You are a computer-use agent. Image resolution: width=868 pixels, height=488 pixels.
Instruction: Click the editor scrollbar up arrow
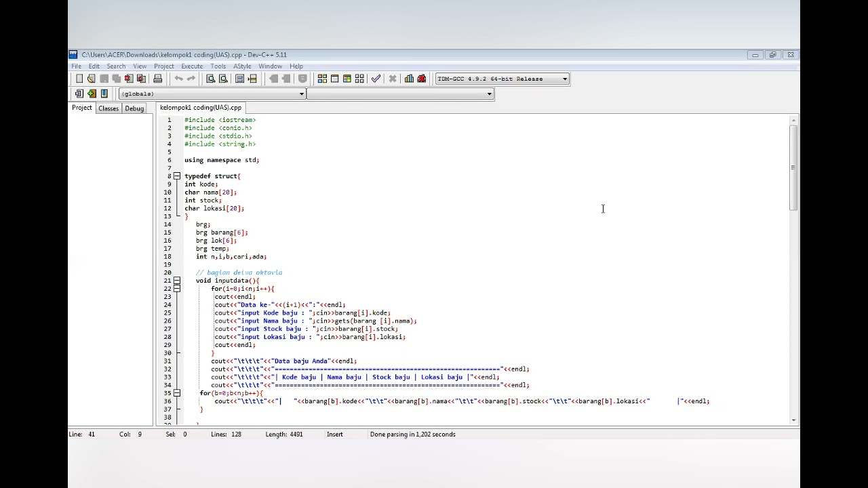pos(793,121)
